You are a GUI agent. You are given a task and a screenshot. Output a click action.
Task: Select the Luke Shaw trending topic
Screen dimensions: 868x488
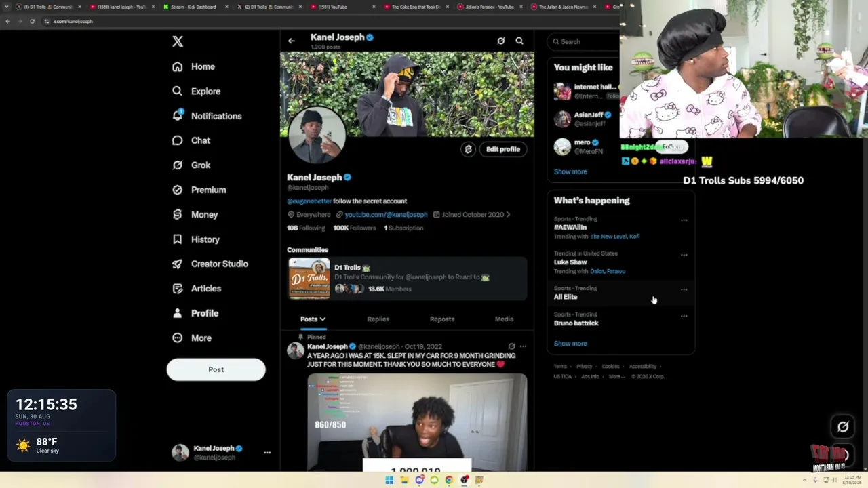point(570,262)
